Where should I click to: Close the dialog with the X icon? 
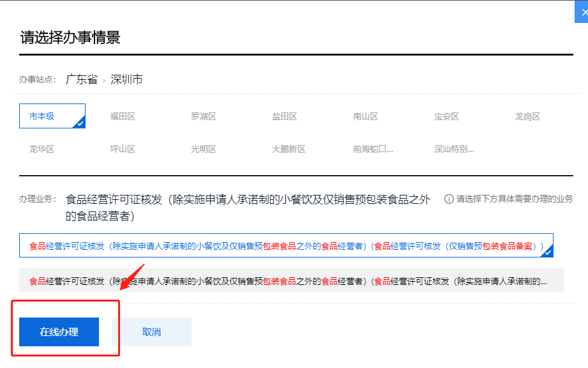[582, 12]
